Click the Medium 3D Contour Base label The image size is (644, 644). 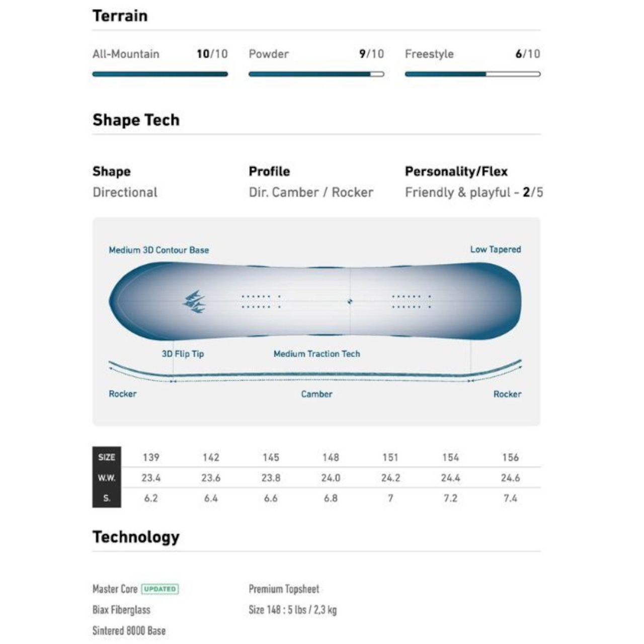(158, 250)
